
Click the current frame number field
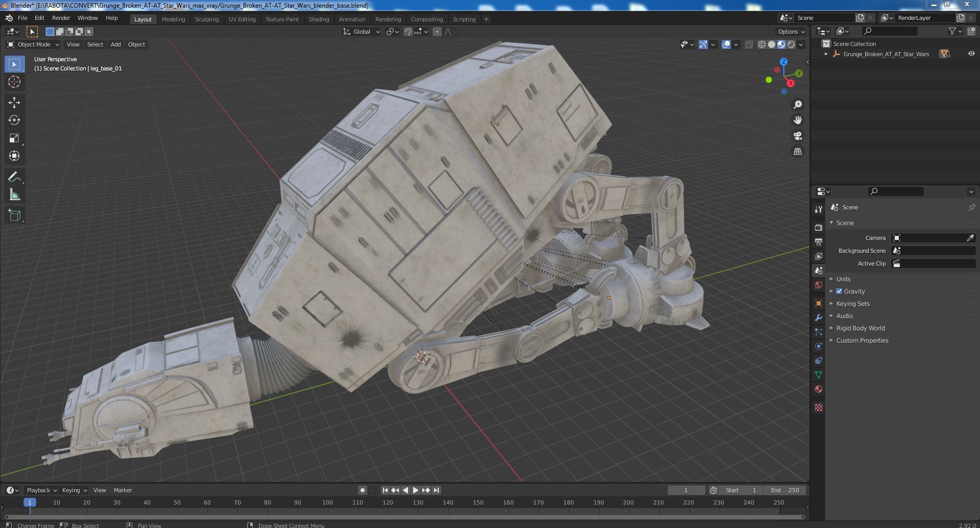click(686, 490)
